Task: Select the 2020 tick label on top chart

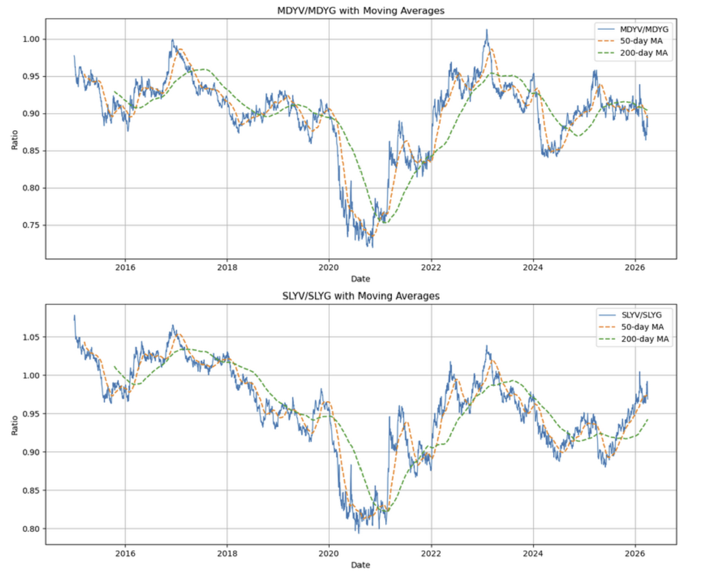Action: point(329,268)
